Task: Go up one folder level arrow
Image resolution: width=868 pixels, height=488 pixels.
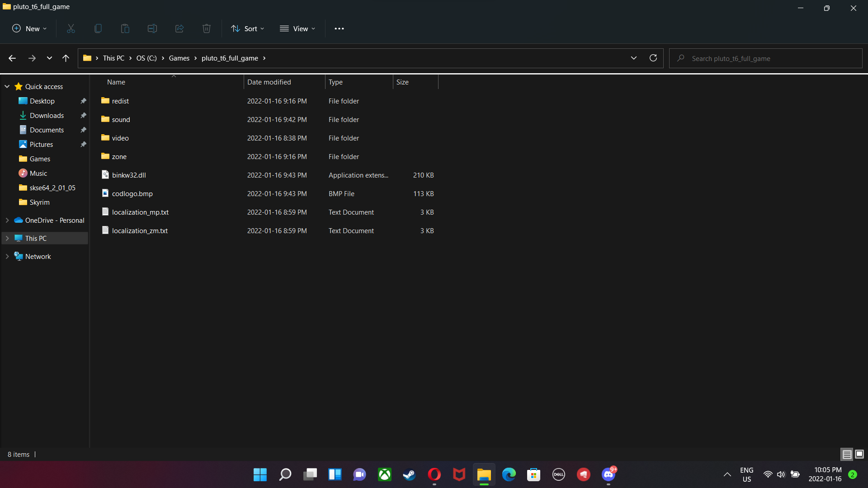Action: pyautogui.click(x=66, y=58)
